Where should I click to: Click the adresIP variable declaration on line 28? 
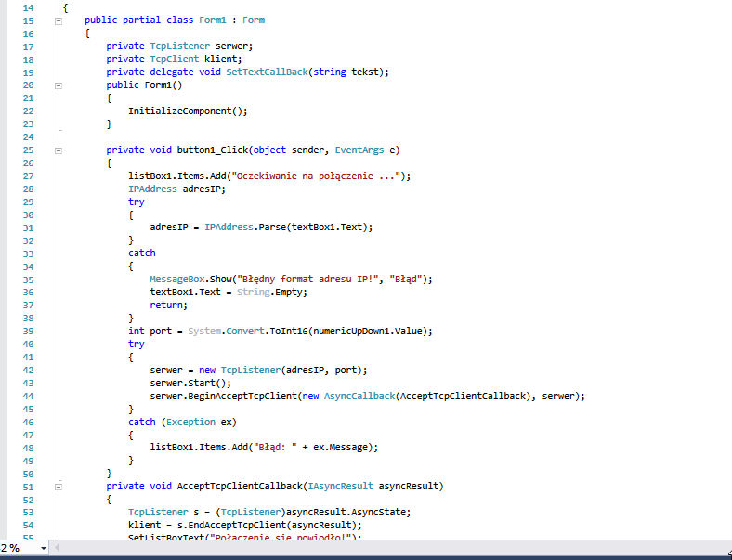[202, 189]
